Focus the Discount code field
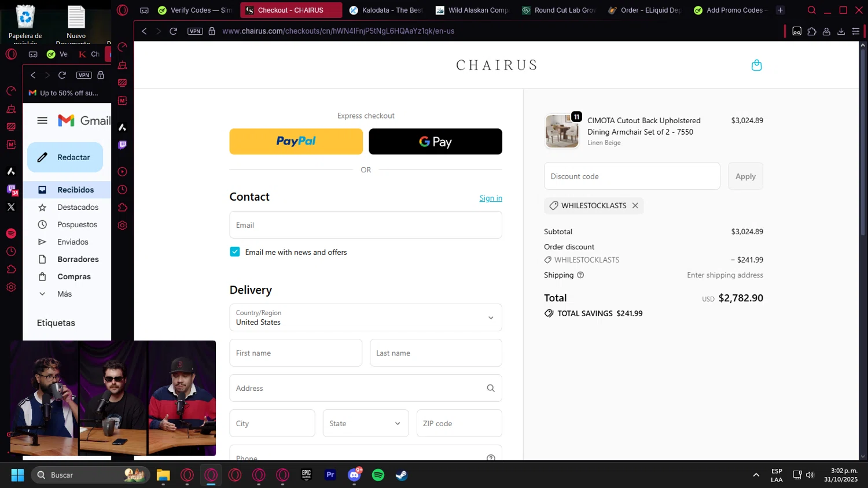Screen dimensions: 868x488 coord(632,176)
